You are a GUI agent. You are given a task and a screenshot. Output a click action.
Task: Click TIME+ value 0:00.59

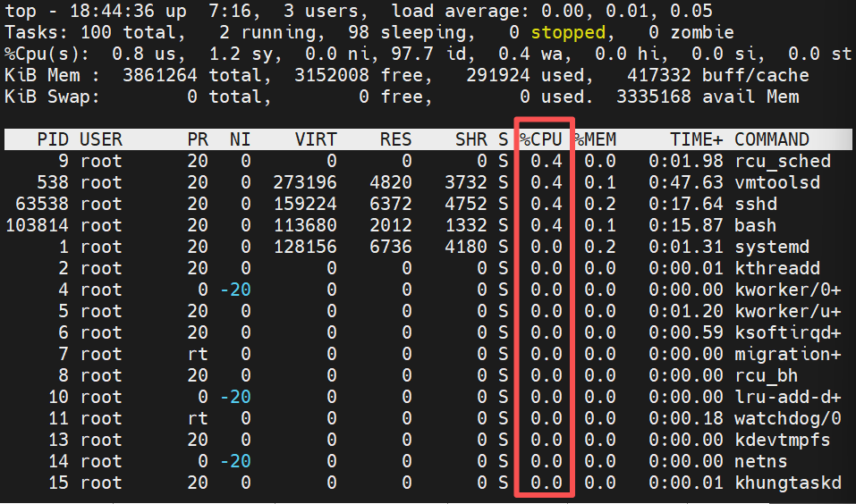tap(686, 332)
